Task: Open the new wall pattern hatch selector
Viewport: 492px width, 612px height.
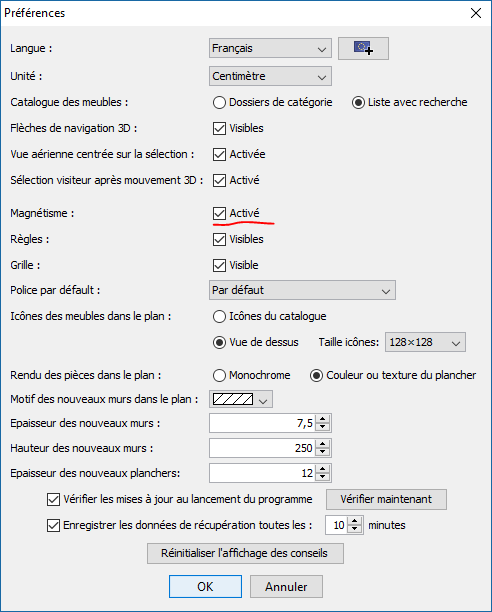Action: (241, 399)
